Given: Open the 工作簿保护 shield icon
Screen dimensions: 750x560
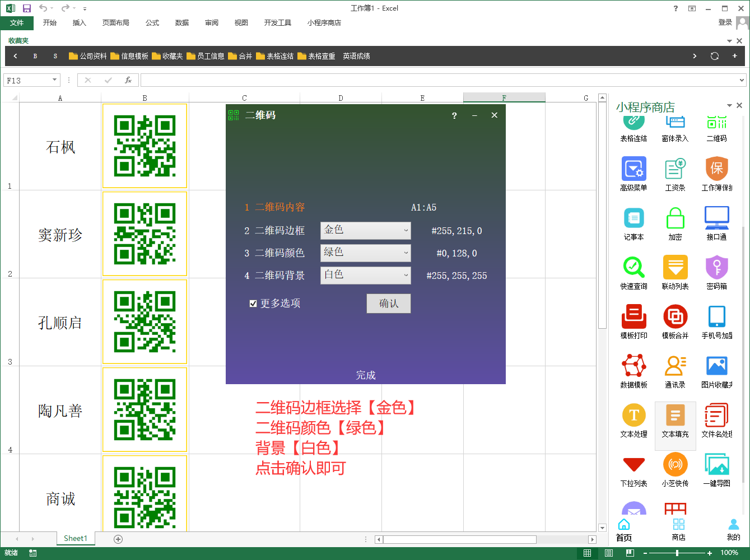Looking at the screenshot, I should click(716, 169).
